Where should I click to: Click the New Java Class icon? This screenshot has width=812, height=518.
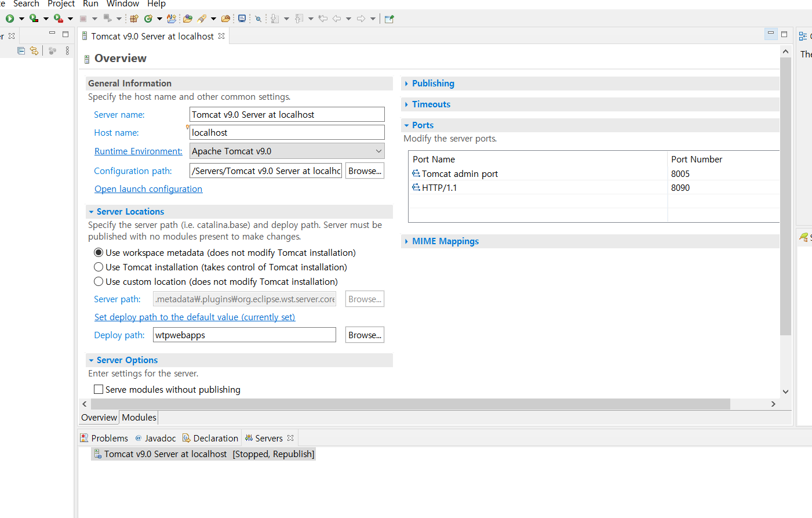pyautogui.click(x=148, y=19)
